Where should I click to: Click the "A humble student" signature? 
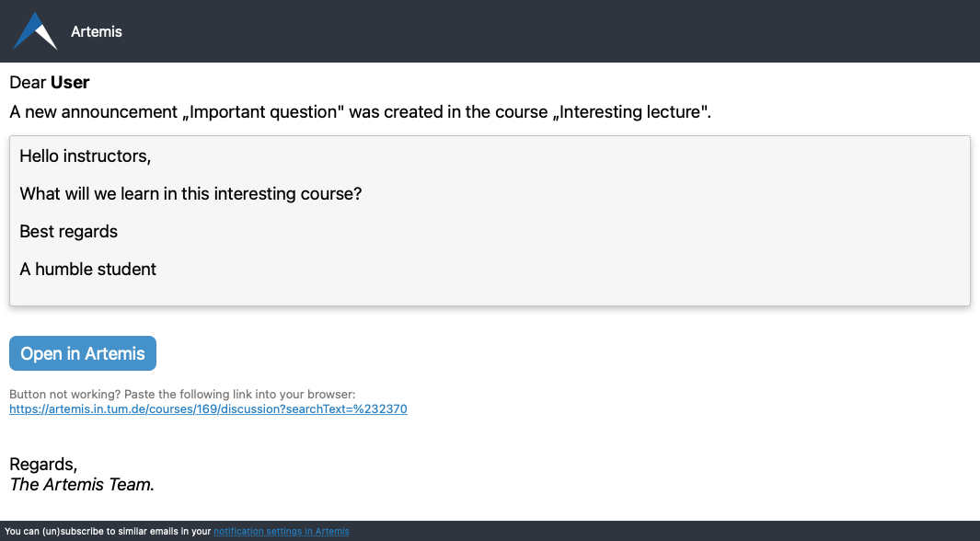pos(87,270)
